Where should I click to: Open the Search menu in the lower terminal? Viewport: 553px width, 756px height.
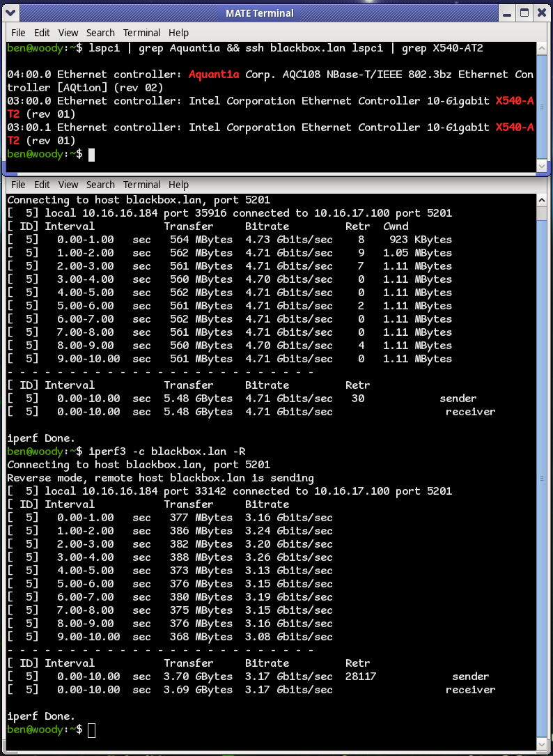(100, 185)
